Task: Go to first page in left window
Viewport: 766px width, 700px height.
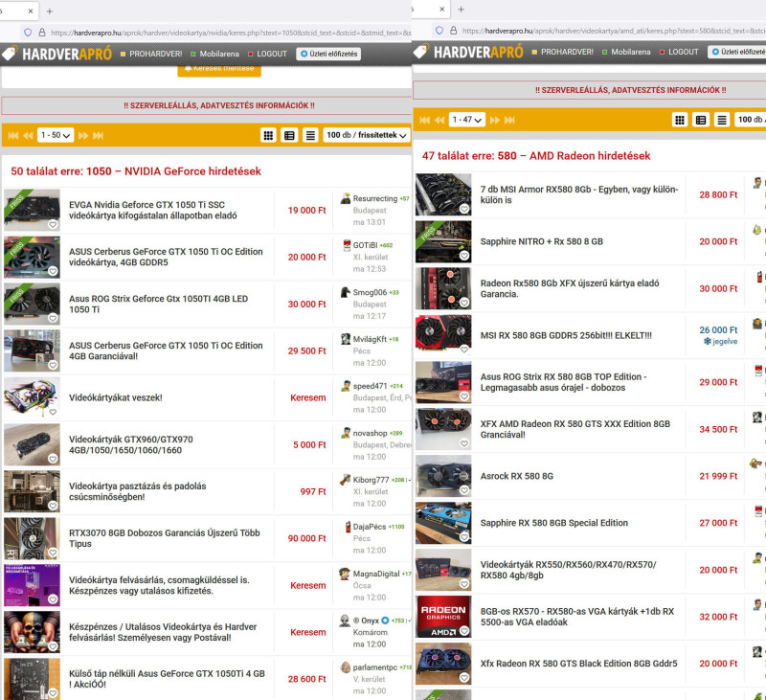Action: pos(13,135)
